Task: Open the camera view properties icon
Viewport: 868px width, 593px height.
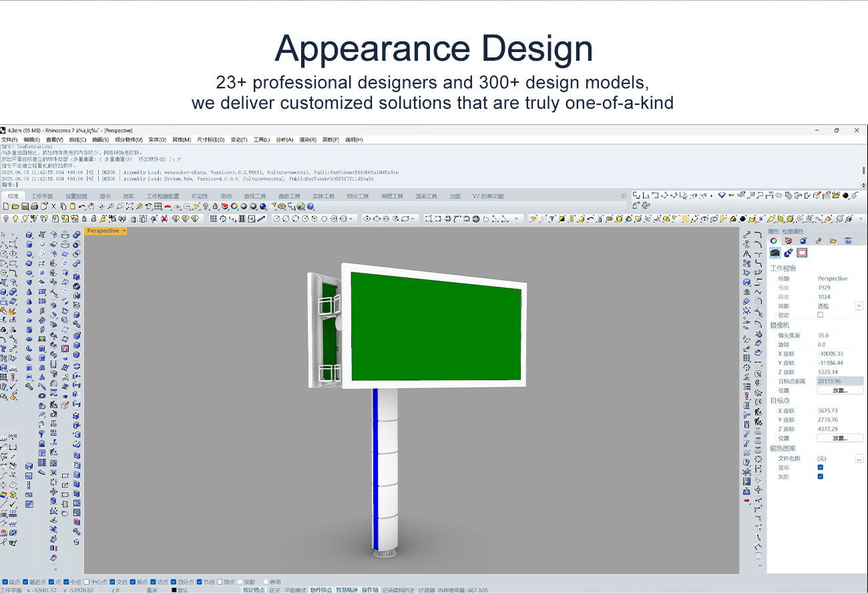Action: click(x=775, y=253)
